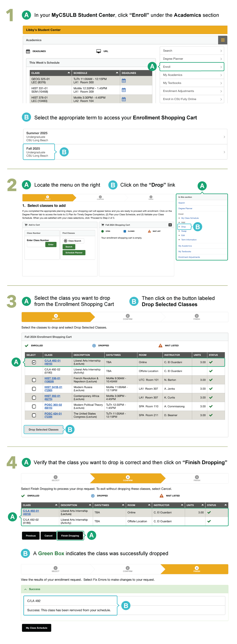This screenshot has width=237, height=644.
Task: Open Enroll under Academics
Action: click(192, 67)
